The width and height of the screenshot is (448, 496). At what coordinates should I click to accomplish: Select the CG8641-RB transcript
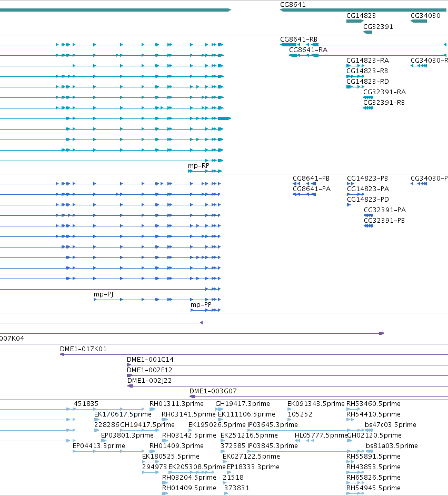point(363,45)
